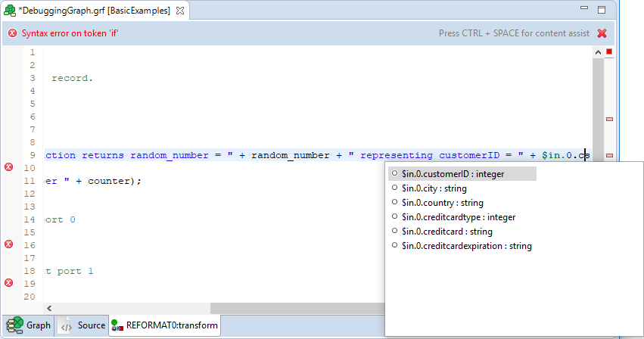Viewport: 644px width, 339px height.
Task: Click the vertical scrollbar up arrow
Action: 598,52
